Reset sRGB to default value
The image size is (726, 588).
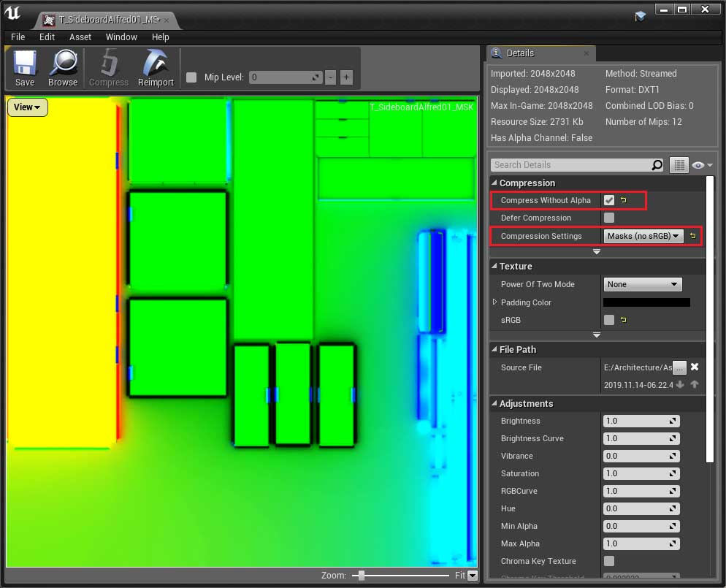(624, 320)
